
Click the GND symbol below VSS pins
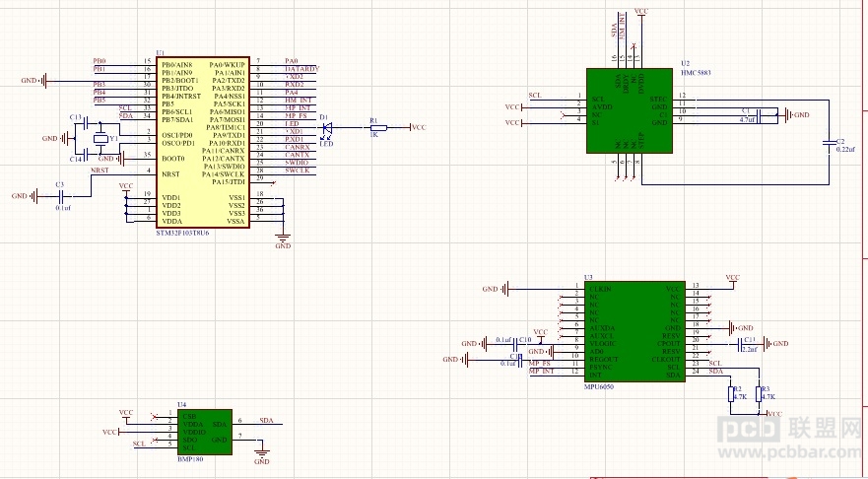pos(283,239)
